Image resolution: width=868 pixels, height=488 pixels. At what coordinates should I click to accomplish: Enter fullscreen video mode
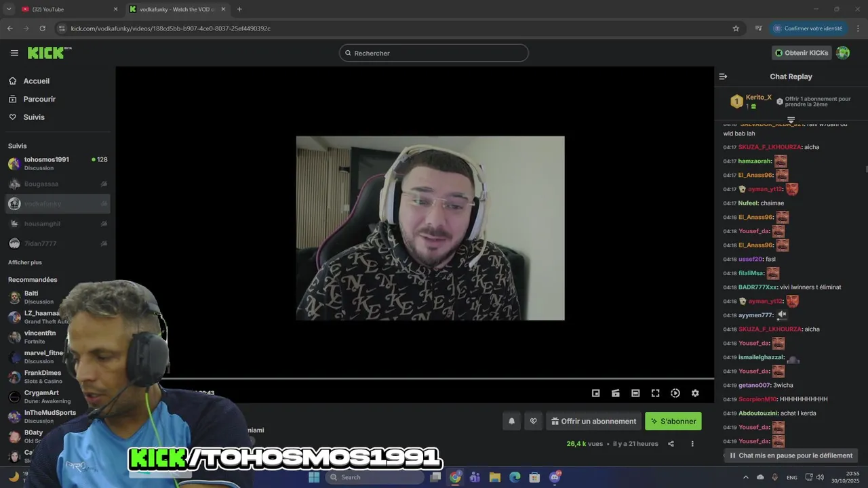click(655, 393)
